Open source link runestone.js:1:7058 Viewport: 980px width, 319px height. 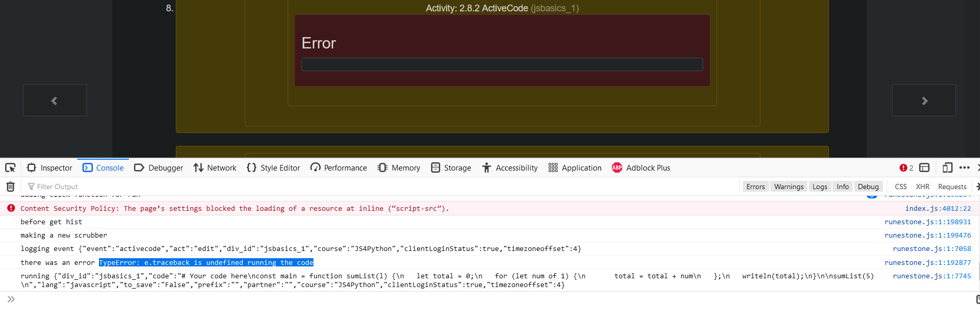click(932, 249)
